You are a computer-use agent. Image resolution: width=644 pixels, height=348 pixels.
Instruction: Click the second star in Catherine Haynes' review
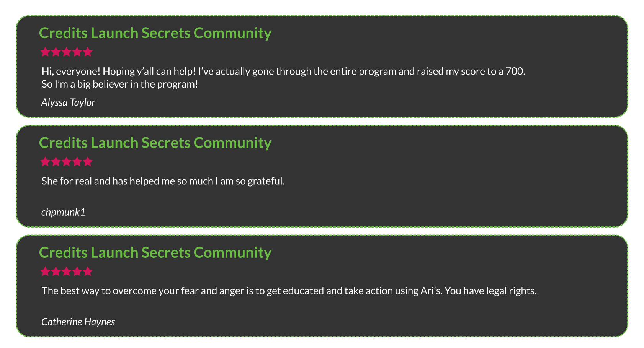coord(56,272)
